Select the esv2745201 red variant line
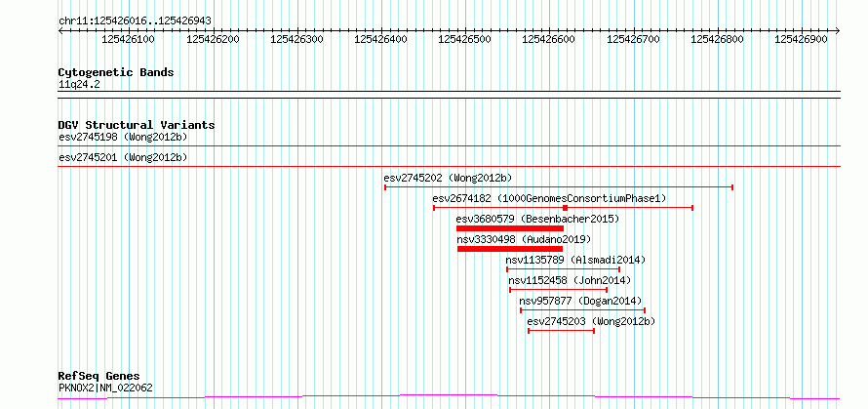This screenshot has height=409, width=868. click(x=449, y=166)
